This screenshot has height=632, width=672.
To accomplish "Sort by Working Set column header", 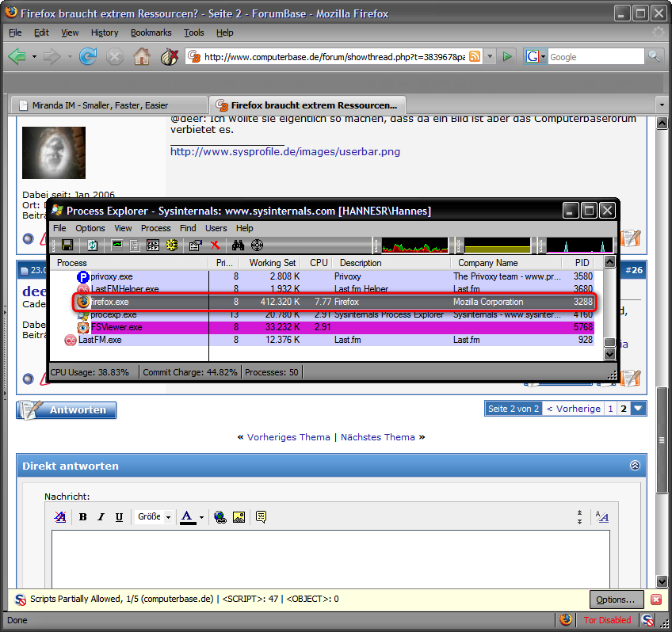I will pos(270,263).
